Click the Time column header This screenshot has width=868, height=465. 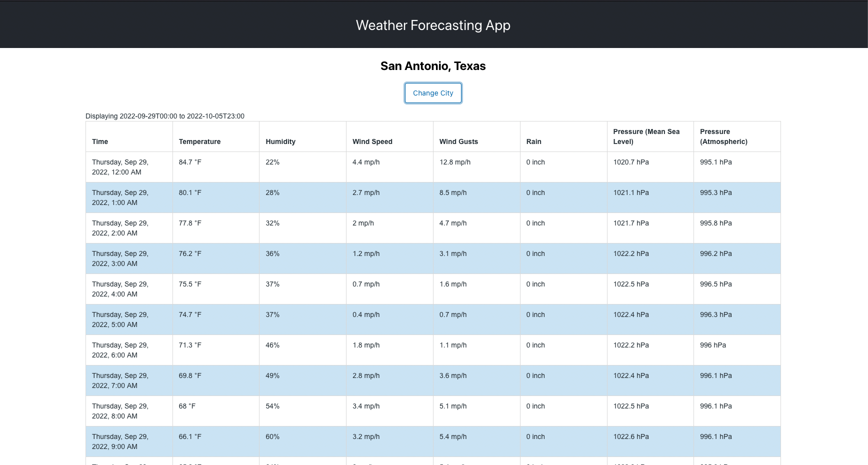point(99,141)
